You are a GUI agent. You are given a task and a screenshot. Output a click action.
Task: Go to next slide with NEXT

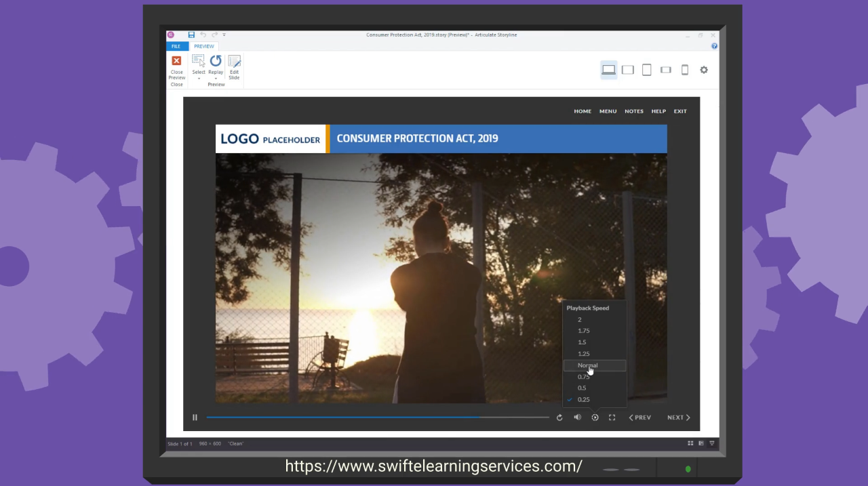[679, 418]
